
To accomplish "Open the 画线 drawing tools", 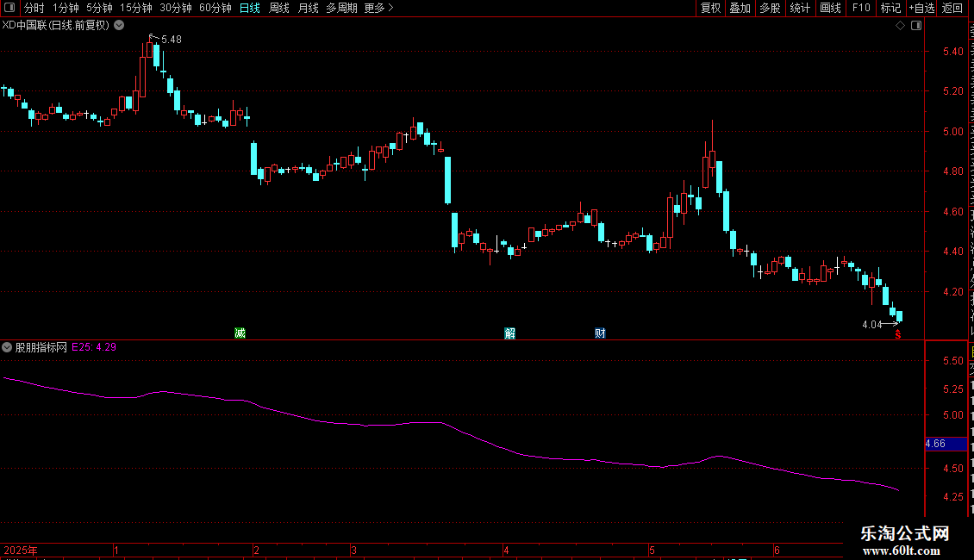I will pyautogui.click(x=830, y=8).
